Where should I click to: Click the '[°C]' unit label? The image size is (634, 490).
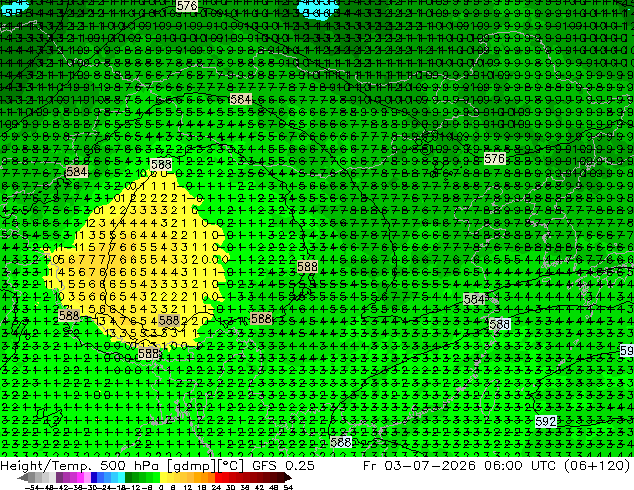[230, 466]
